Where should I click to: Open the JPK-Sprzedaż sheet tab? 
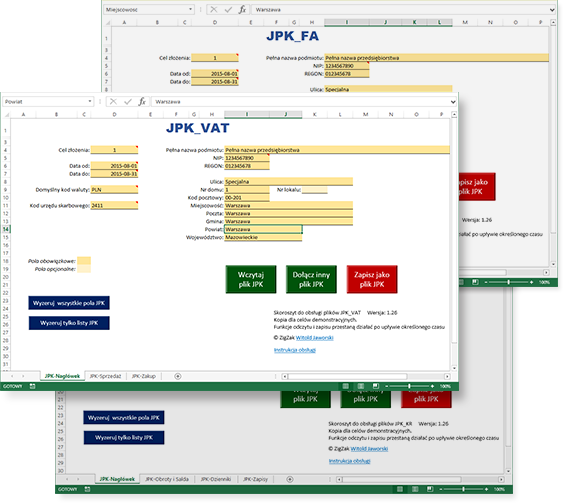(105, 376)
